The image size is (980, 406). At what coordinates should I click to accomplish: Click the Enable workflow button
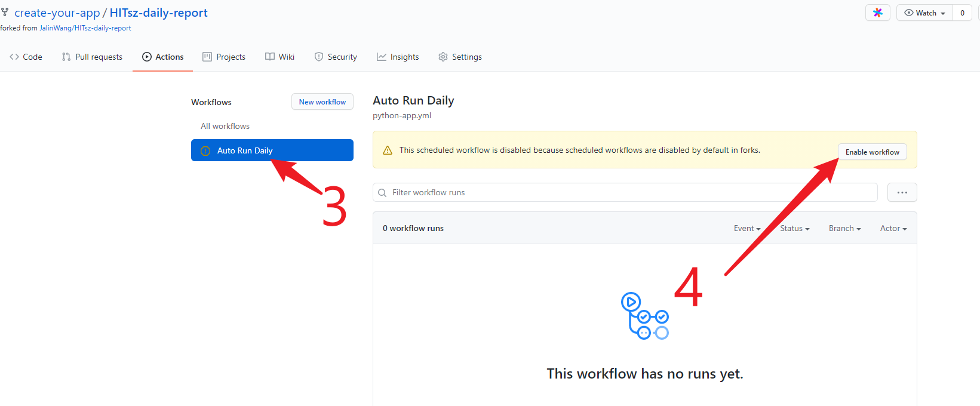[x=873, y=152]
